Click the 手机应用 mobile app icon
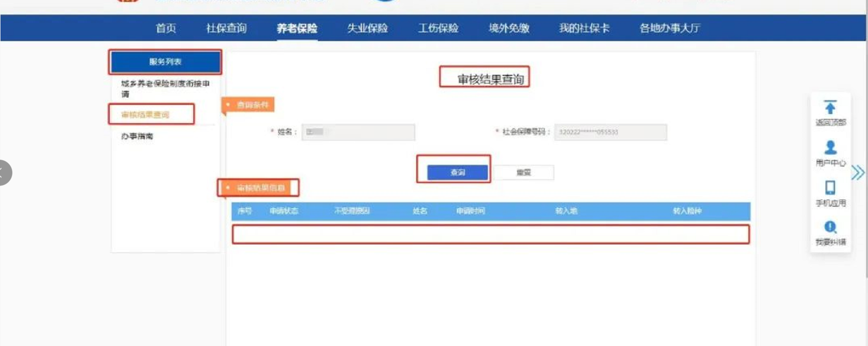The height and width of the screenshot is (346, 868). (x=830, y=187)
